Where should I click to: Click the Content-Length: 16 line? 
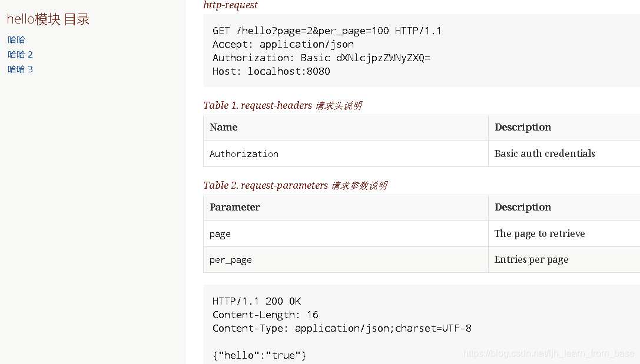[x=266, y=315]
